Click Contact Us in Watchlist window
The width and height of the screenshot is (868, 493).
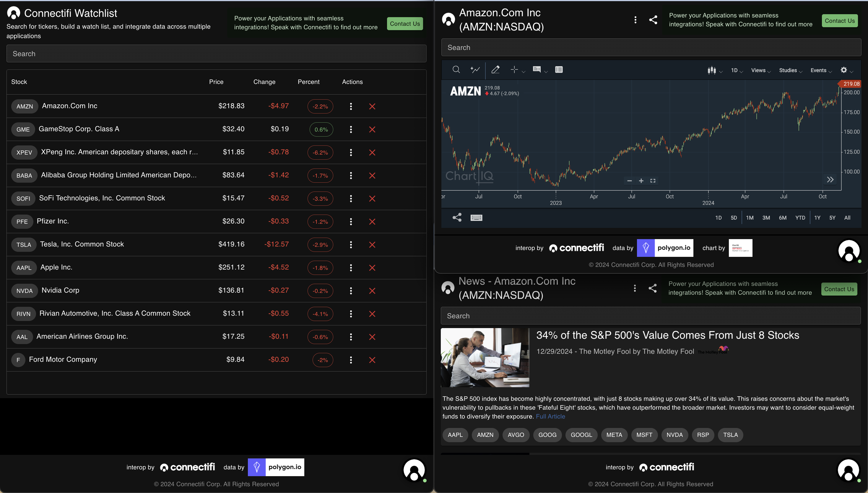(x=405, y=24)
